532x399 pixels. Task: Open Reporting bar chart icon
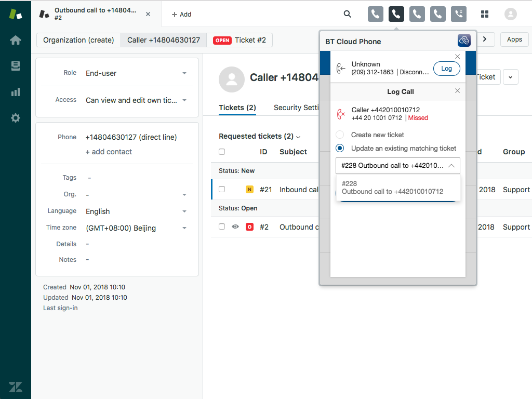pos(16,92)
